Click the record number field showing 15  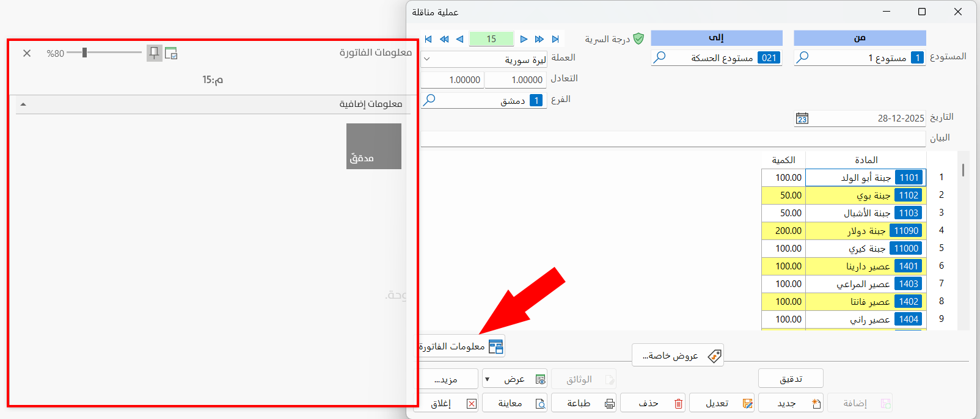tap(491, 39)
